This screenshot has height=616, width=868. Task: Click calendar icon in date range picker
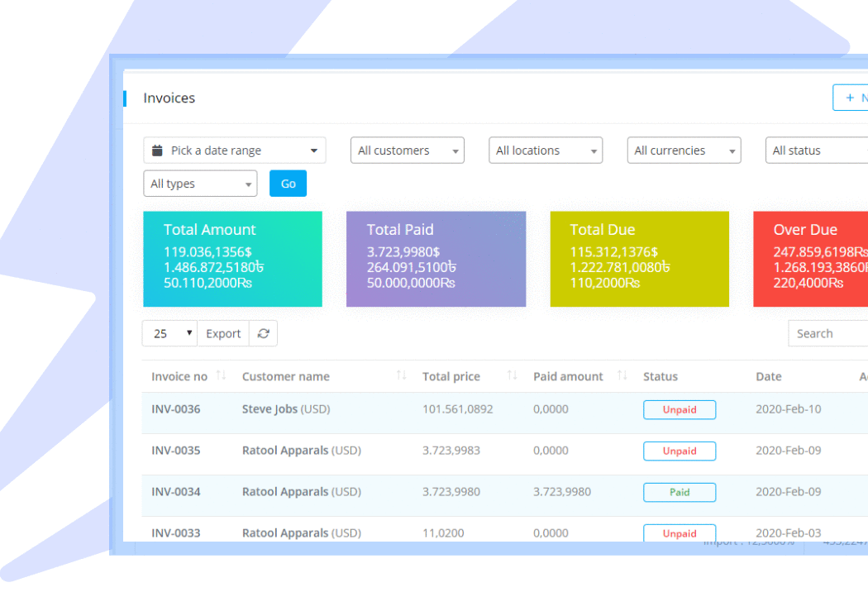tap(157, 150)
